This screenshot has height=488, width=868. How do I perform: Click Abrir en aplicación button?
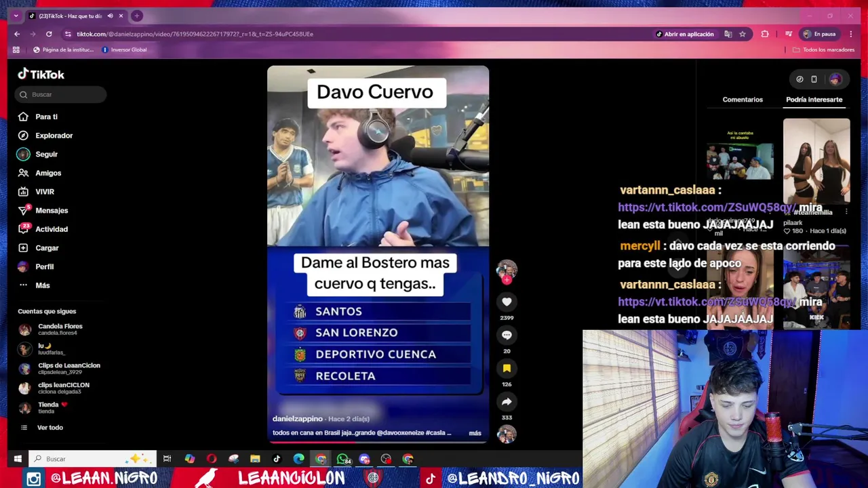(x=685, y=34)
